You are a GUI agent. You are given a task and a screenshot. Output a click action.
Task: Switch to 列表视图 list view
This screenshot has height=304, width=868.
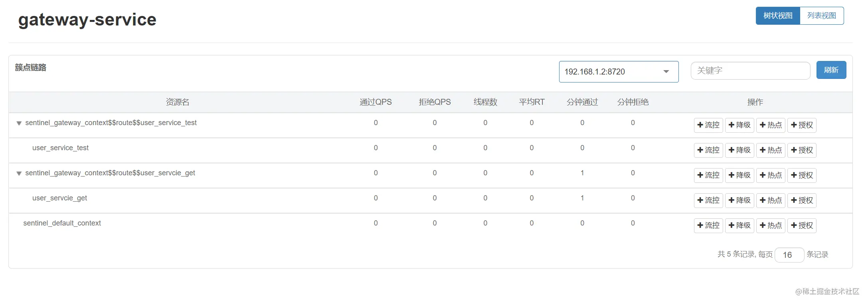click(x=822, y=16)
